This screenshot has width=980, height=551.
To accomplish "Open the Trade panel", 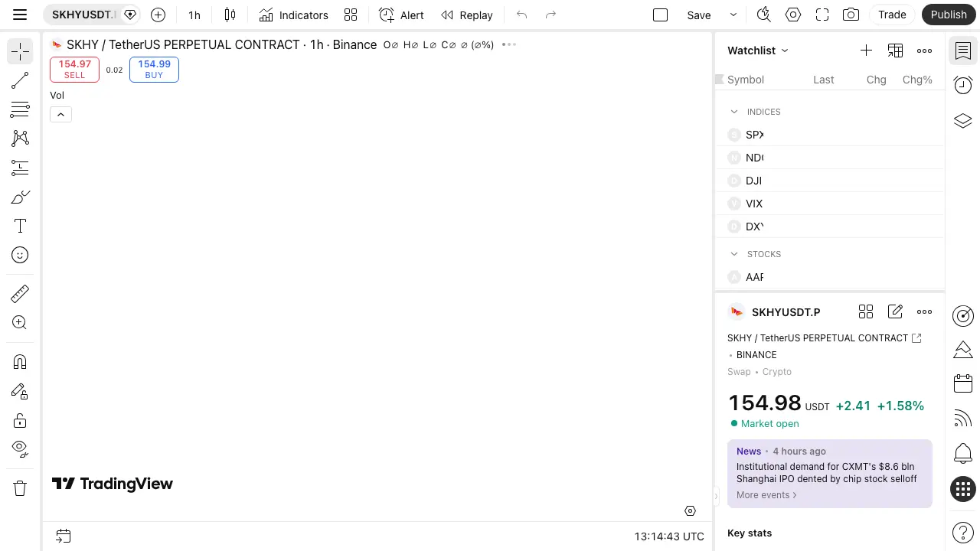I will pos(892,15).
